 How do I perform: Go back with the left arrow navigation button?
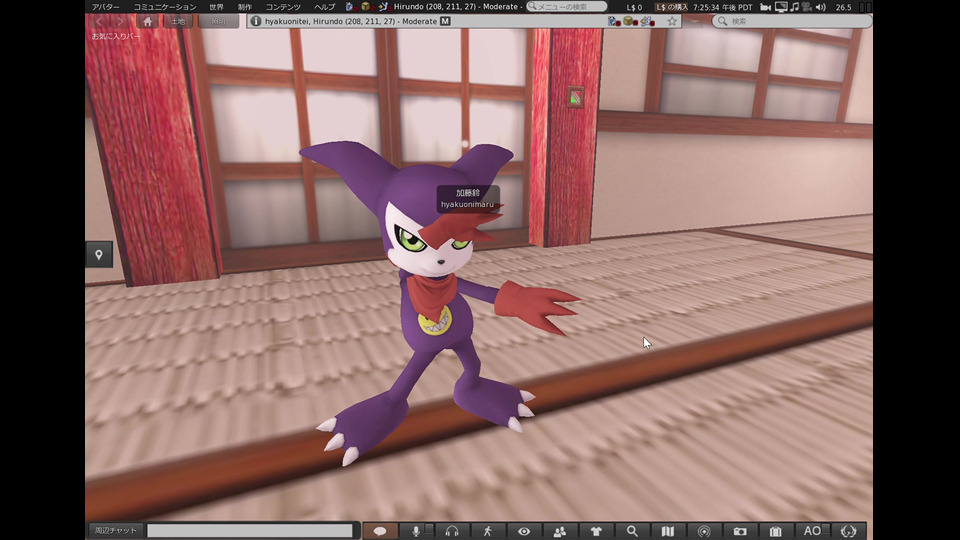(99, 21)
